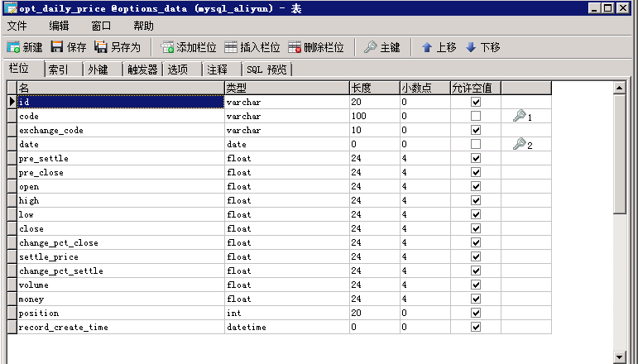Click the table window icon in title bar
The width and height of the screenshot is (638, 364).
(x=10, y=8)
